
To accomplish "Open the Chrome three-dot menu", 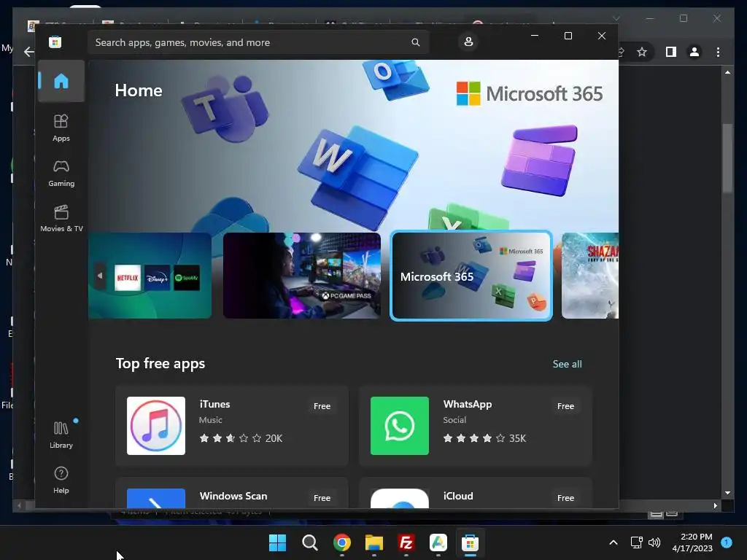I will tap(718, 52).
